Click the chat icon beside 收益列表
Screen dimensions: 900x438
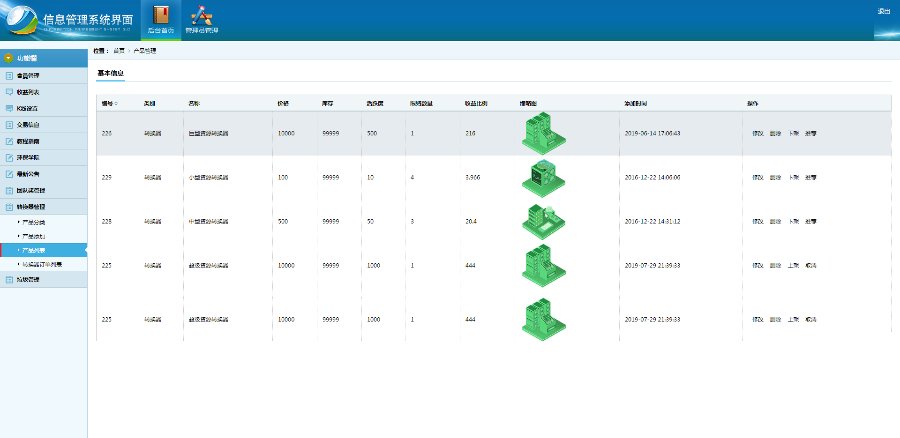[9, 92]
